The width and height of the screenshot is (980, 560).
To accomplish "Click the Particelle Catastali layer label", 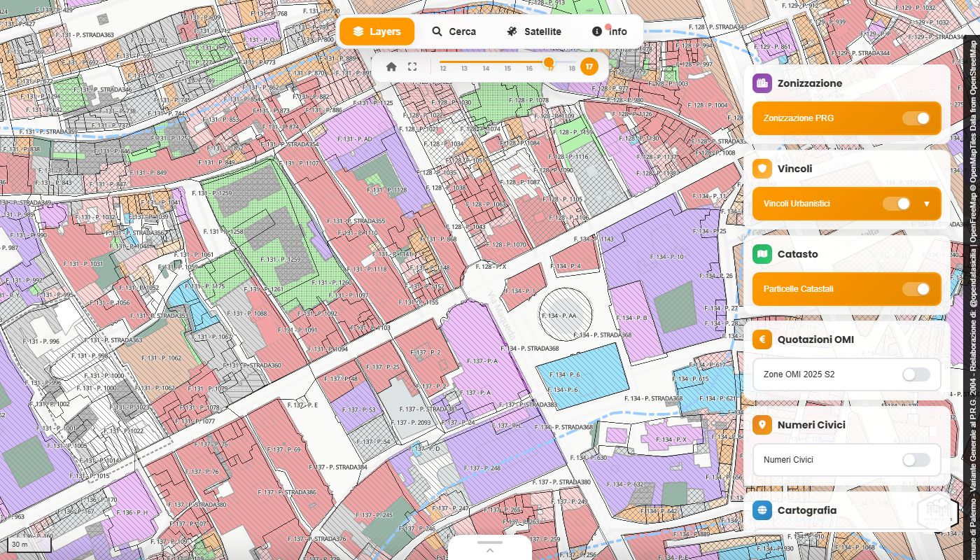I will (x=799, y=289).
